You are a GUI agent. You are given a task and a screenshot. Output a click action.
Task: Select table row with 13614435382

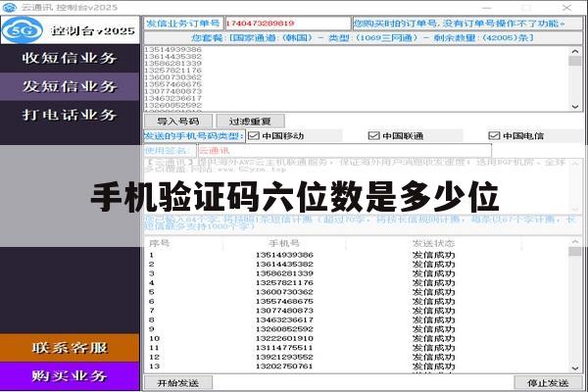357,264
